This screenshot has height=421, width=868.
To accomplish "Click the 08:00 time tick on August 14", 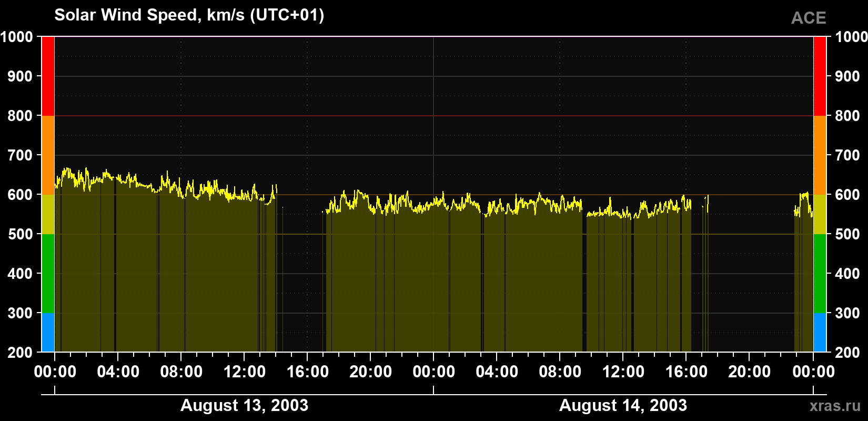I will (560, 372).
